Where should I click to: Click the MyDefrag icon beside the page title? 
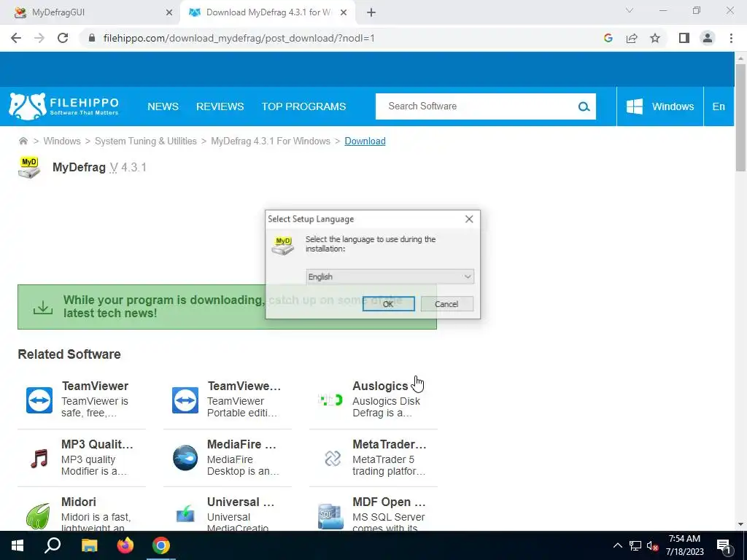29,168
